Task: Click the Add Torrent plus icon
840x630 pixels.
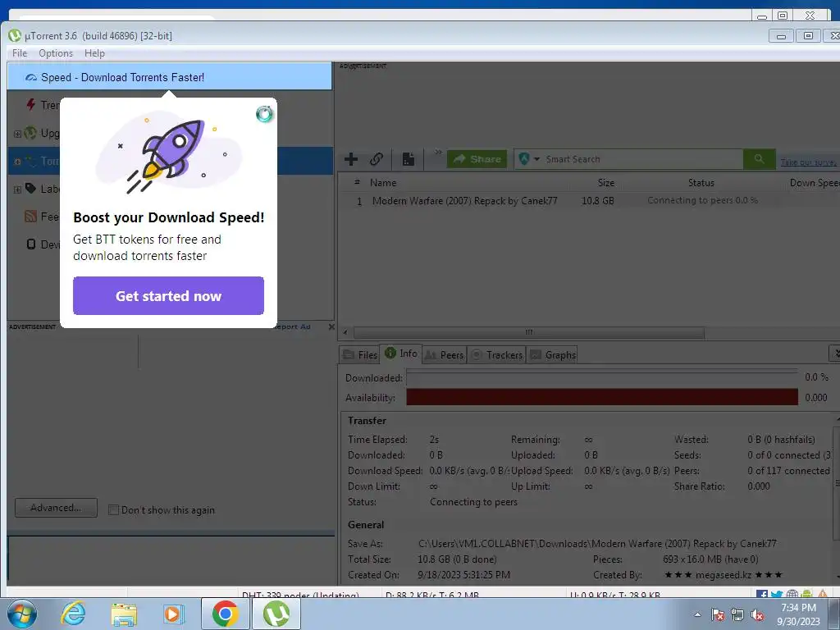Action: pos(351,159)
